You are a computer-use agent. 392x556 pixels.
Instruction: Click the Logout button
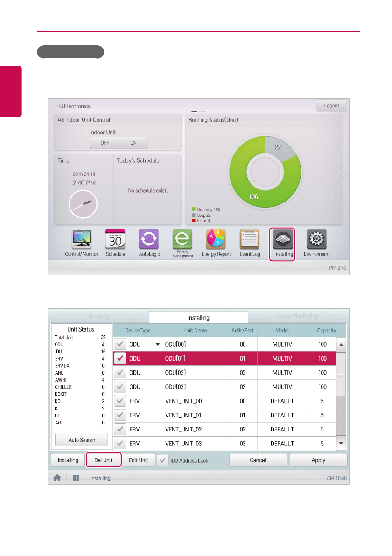tap(331, 106)
